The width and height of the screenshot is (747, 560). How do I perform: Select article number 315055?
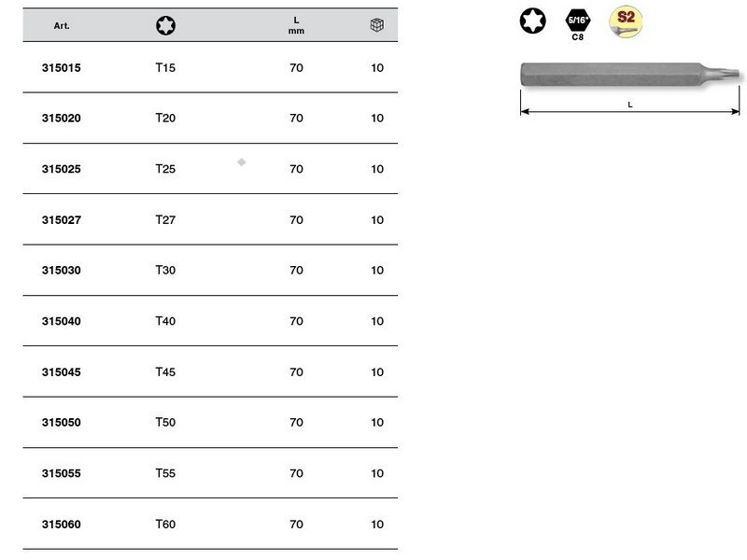(61, 473)
